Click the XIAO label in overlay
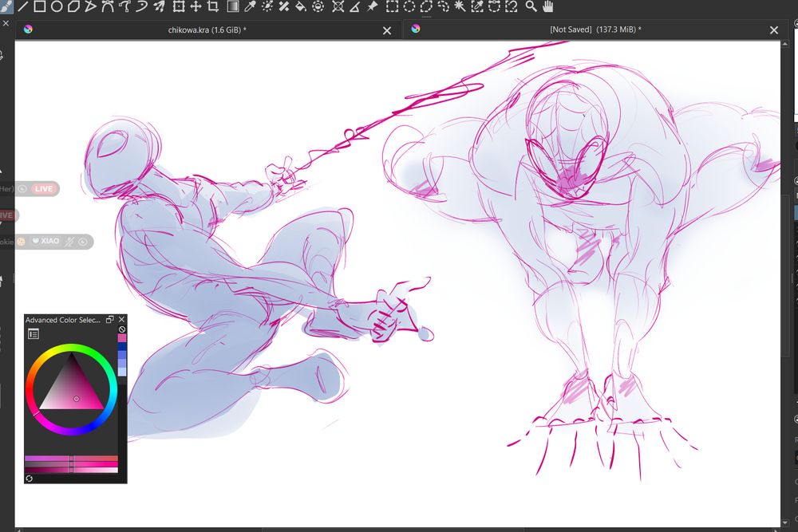The width and height of the screenshot is (798, 532). [49, 241]
